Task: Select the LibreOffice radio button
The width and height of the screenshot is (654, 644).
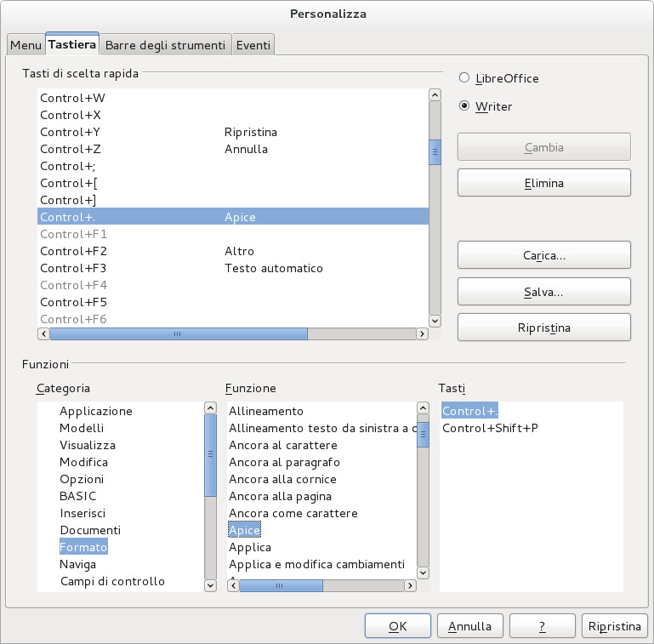Action: [464, 78]
